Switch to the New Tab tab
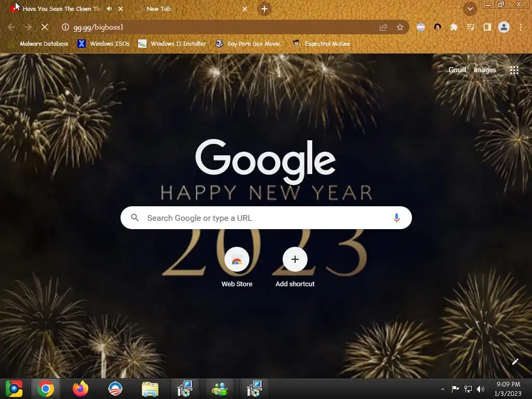The image size is (532, 399). [158, 9]
